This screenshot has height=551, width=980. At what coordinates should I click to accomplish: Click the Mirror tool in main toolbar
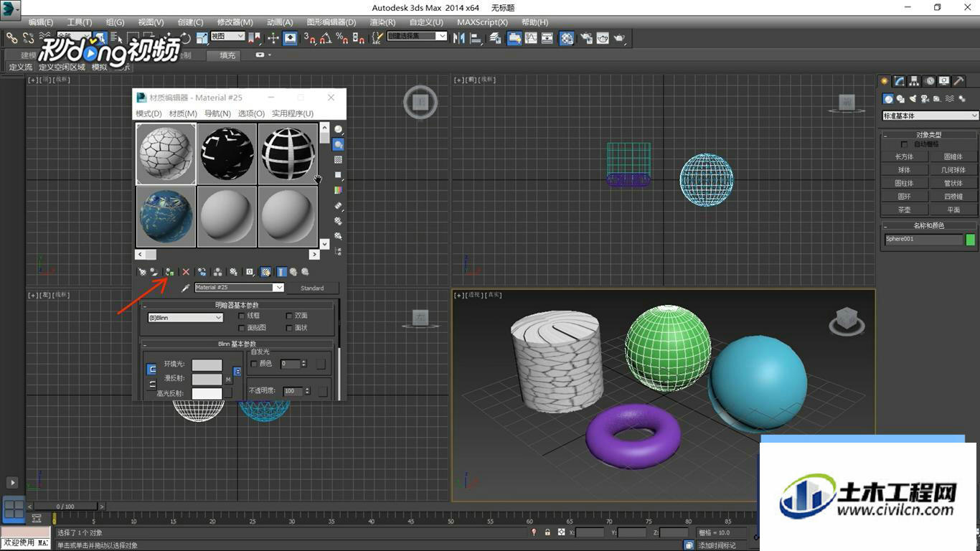point(460,38)
